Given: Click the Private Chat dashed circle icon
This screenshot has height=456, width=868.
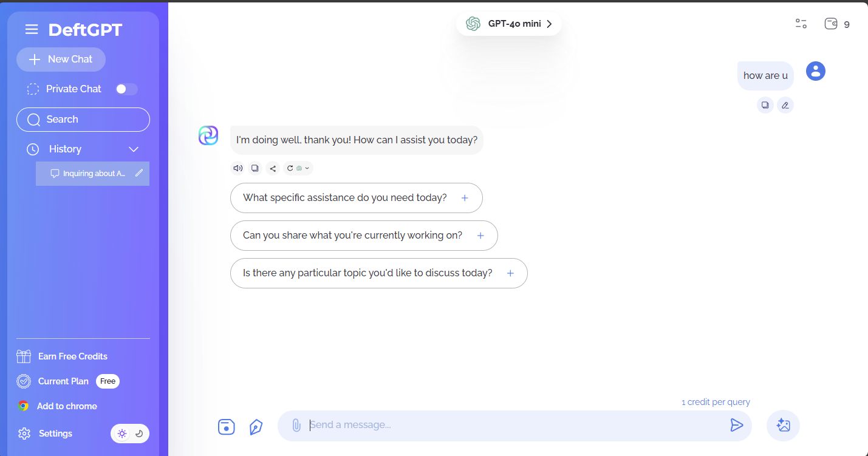Looking at the screenshot, I should (33, 89).
